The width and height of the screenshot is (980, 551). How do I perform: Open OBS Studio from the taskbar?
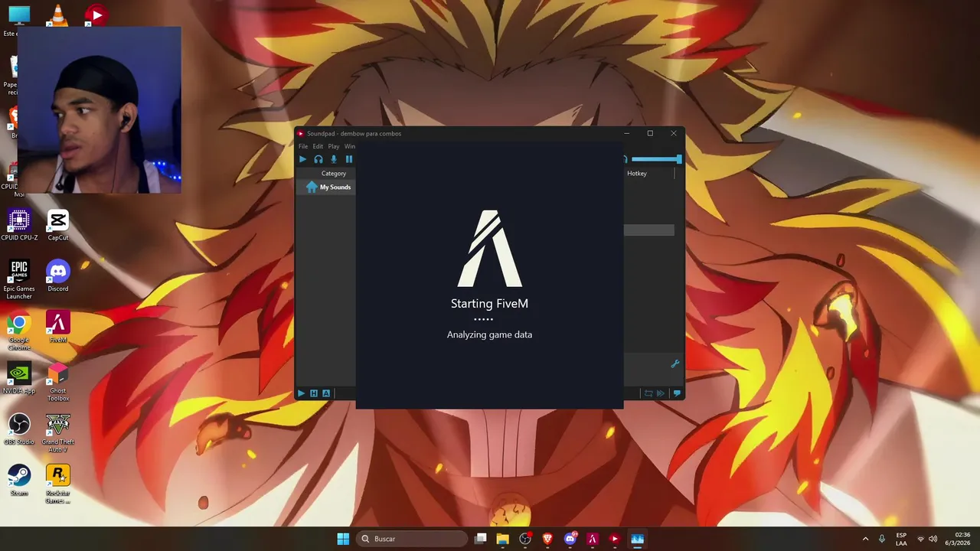[x=525, y=539]
